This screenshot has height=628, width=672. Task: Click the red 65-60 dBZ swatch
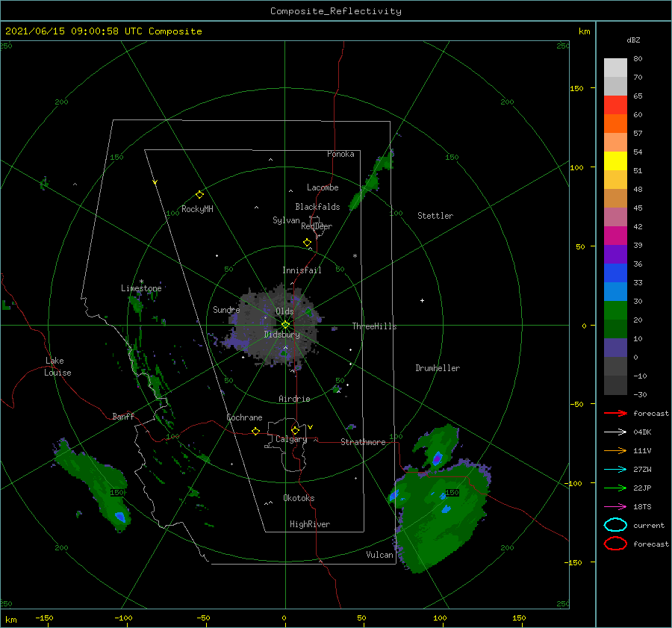tap(615, 105)
